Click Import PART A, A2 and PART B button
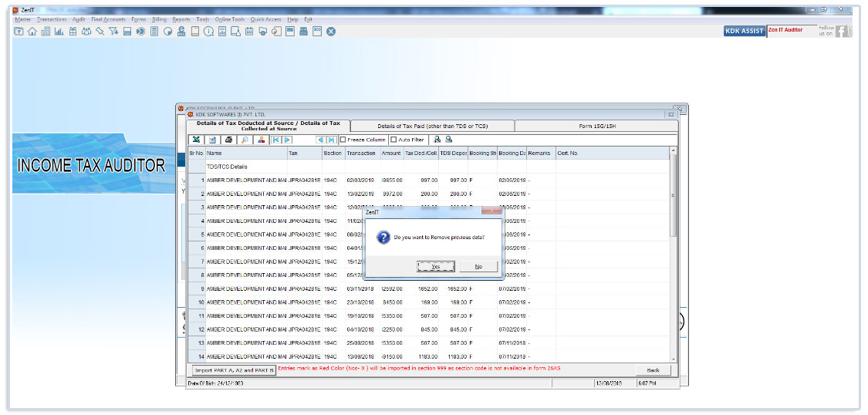 (233, 370)
